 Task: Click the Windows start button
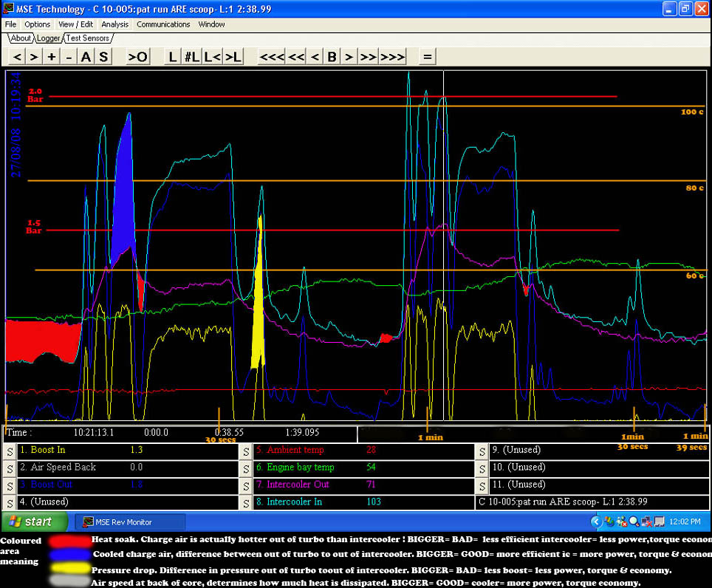point(34,522)
